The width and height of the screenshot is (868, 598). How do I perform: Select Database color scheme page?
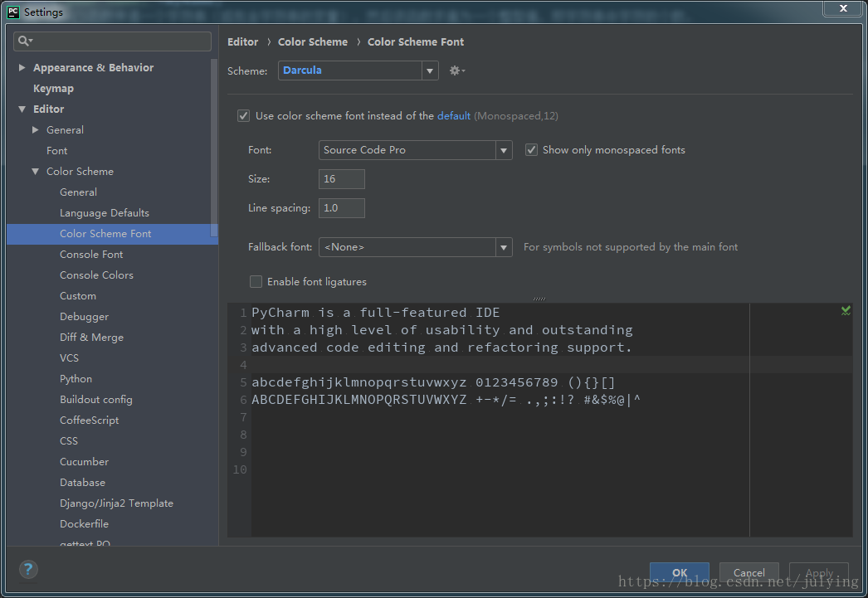(x=82, y=483)
